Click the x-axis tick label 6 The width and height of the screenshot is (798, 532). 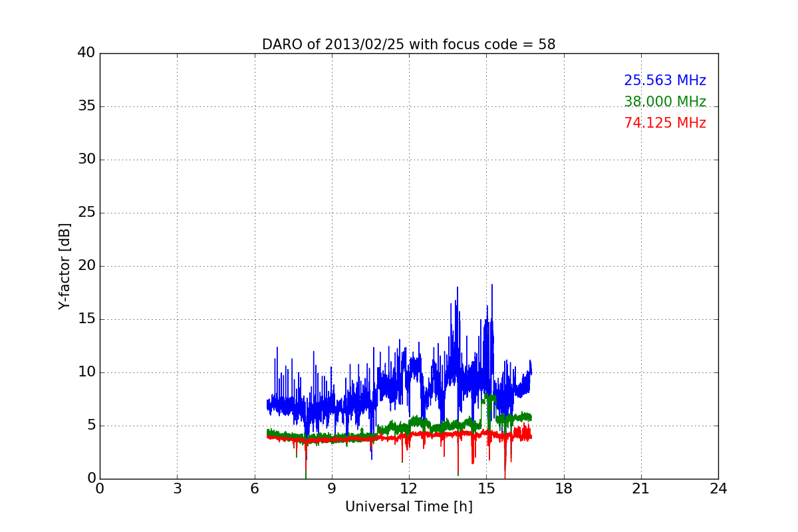click(255, 488)
